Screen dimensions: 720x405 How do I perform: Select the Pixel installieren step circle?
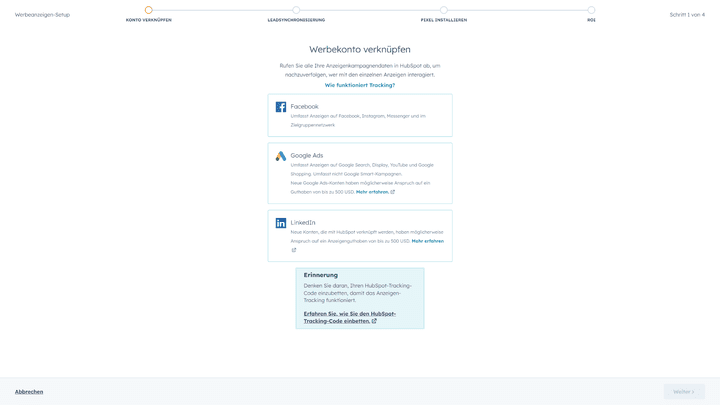tap(444, 10)
